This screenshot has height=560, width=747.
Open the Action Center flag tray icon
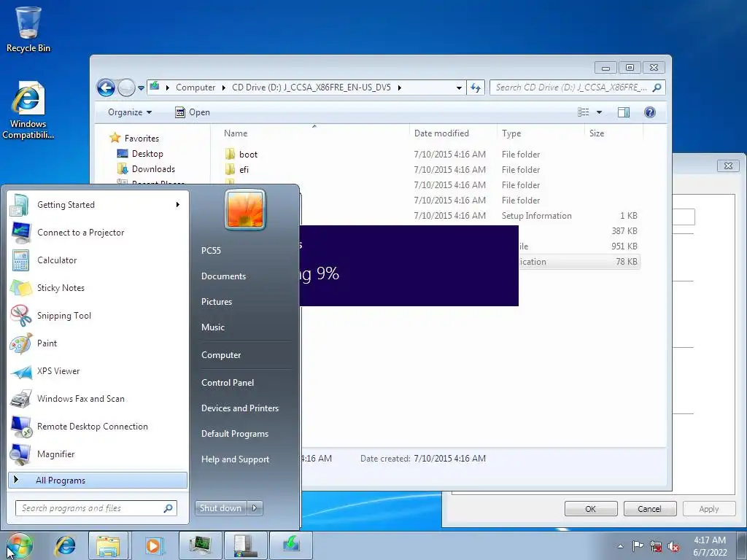click(638, 546)
